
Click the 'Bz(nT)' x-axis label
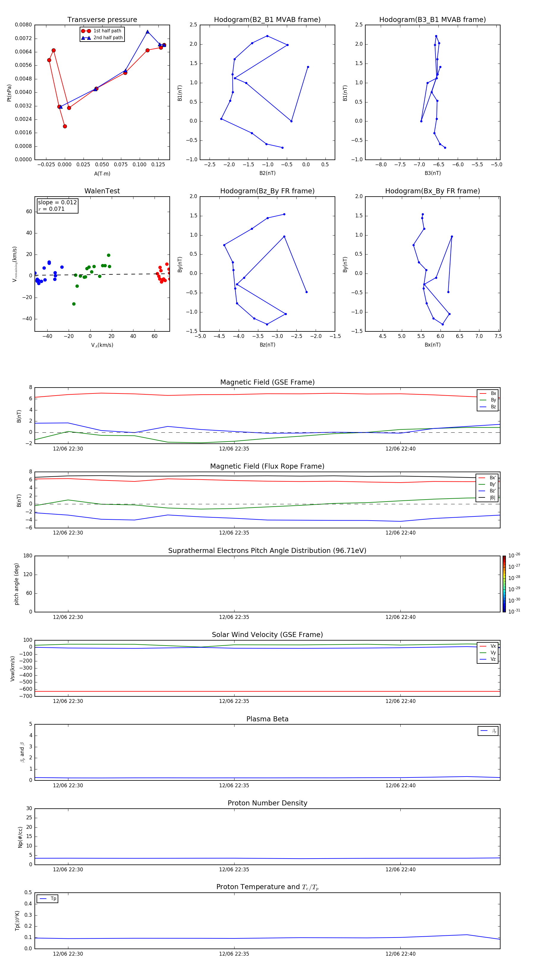(x=267, y=345)
